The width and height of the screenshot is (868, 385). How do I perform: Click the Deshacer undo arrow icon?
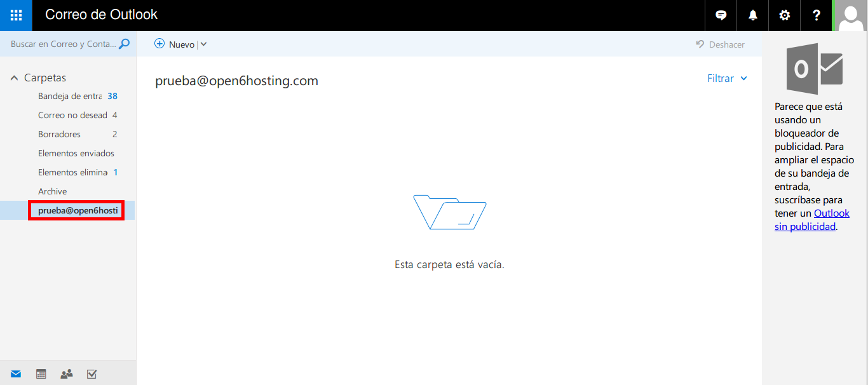pyautogui.click(x=700, y=44)
